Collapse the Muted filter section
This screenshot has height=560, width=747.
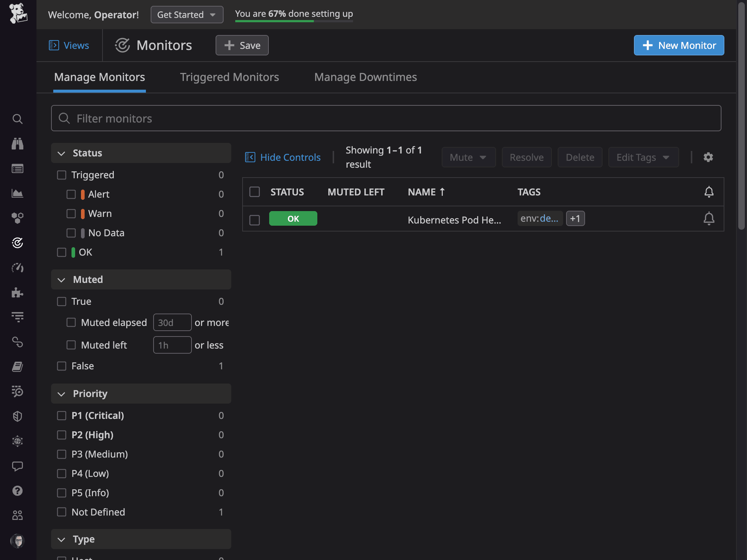tap(61, 279)
